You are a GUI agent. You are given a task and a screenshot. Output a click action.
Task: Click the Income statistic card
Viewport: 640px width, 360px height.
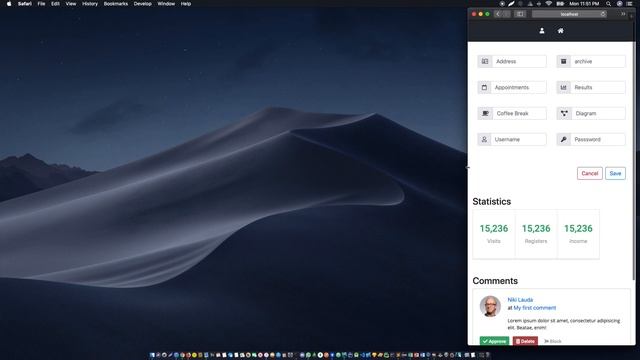point(578,234)
